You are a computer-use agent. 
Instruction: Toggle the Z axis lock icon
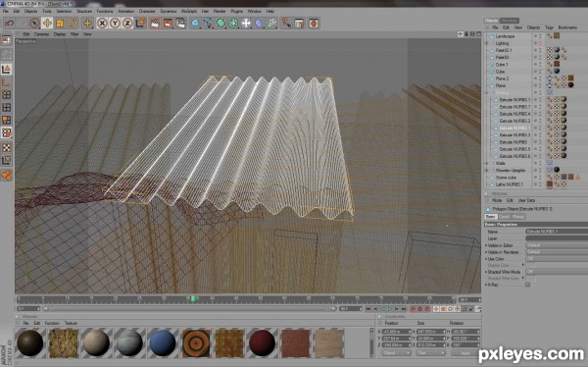[x=127, y=24]
